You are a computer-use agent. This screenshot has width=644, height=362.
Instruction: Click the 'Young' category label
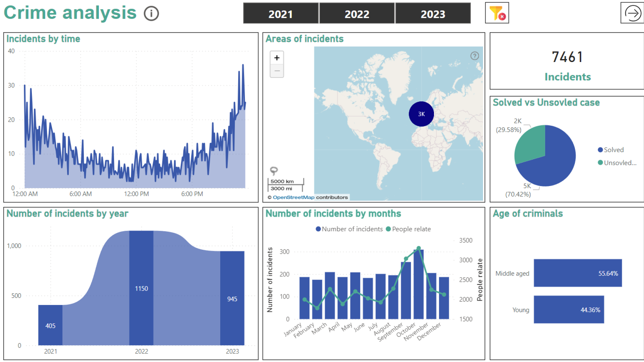521,310
